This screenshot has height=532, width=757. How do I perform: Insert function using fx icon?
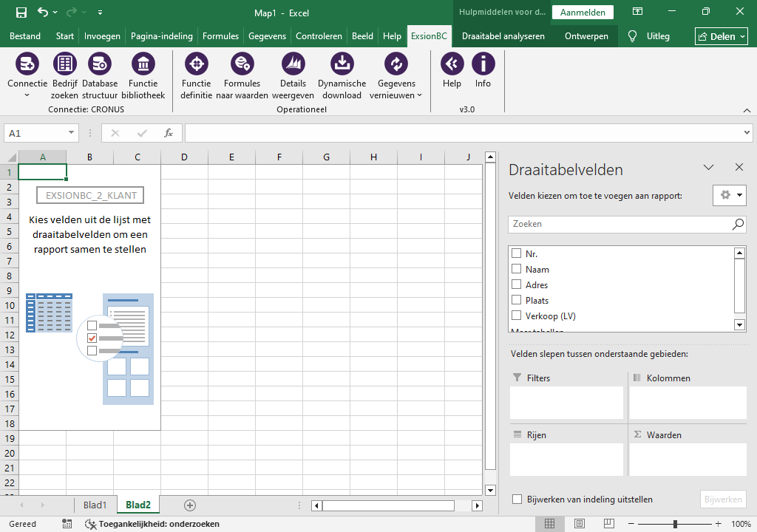(x=168, y=133)
